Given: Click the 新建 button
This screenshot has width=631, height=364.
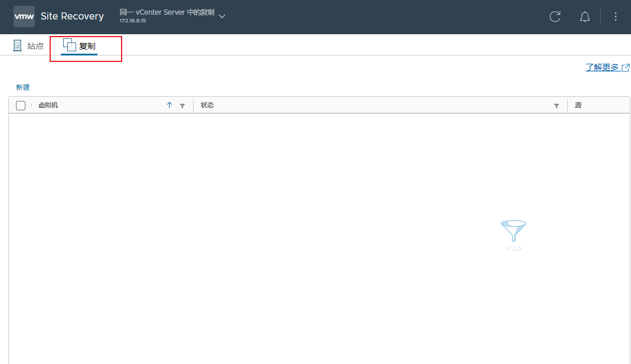Looking at the screenshot, I should (x=23, y=87).
